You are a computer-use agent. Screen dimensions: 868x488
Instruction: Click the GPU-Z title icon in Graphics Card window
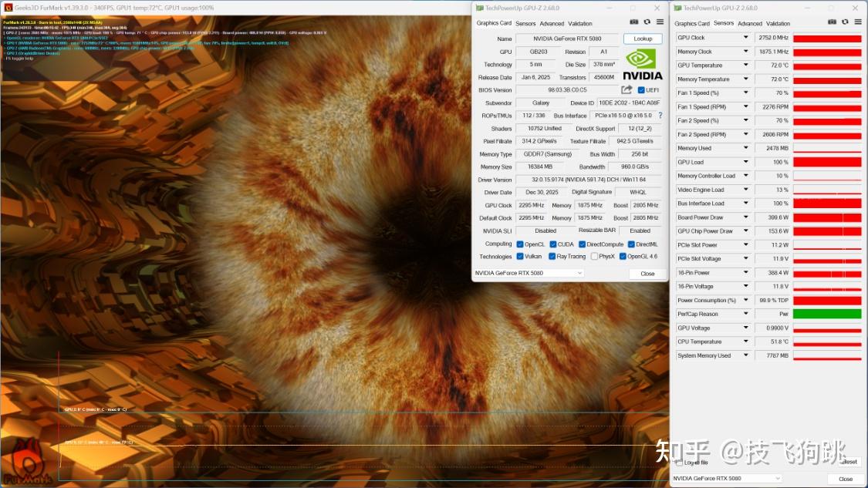click(x=479, y=8)
